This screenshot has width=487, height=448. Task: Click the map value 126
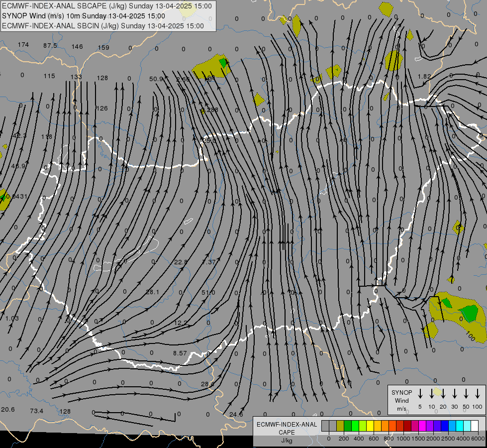click(102, 108)
